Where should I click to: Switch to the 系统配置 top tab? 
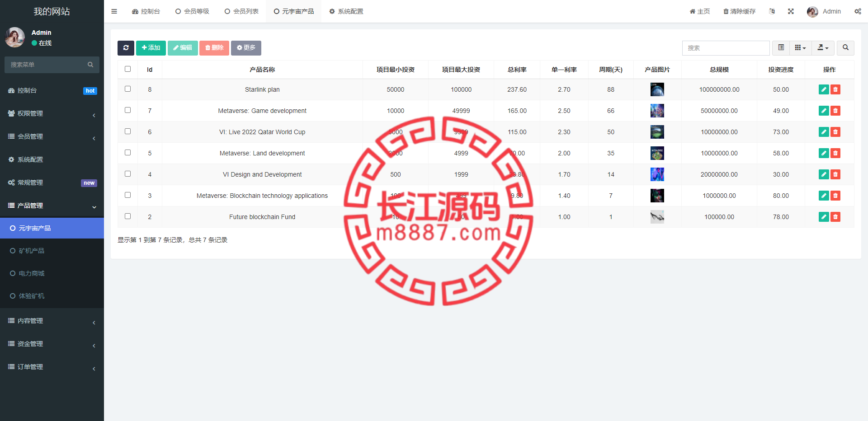pyautogui.click(x=346, y=11)
